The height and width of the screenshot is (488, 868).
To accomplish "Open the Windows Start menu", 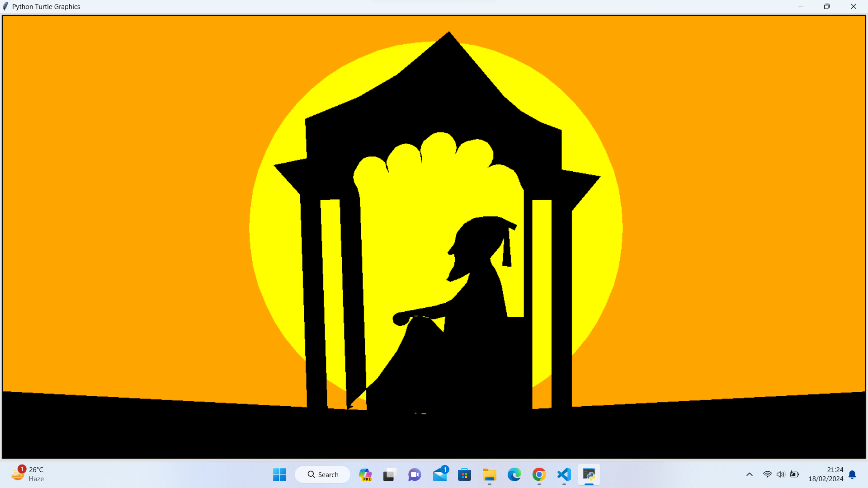I will tap(279, 474).
